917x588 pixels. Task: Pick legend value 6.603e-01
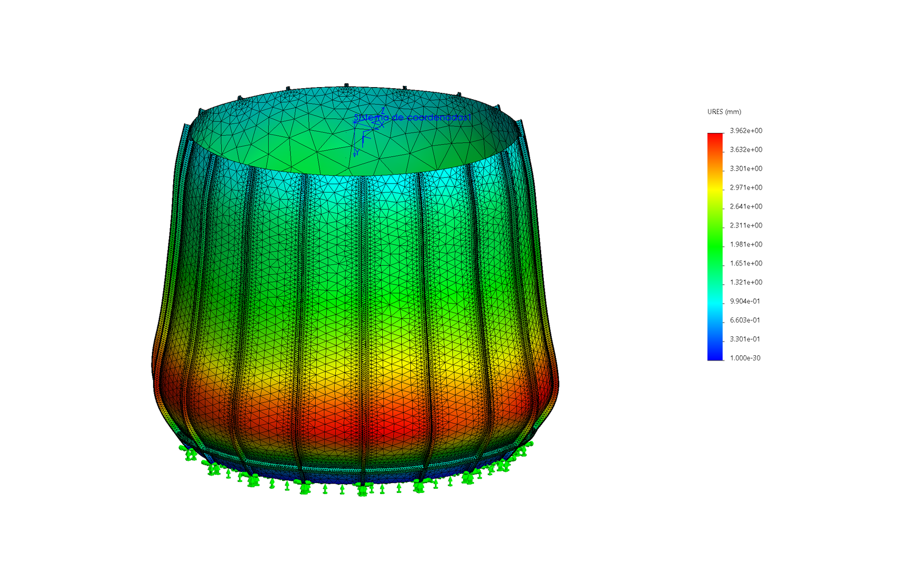click(x=745, y=320)
